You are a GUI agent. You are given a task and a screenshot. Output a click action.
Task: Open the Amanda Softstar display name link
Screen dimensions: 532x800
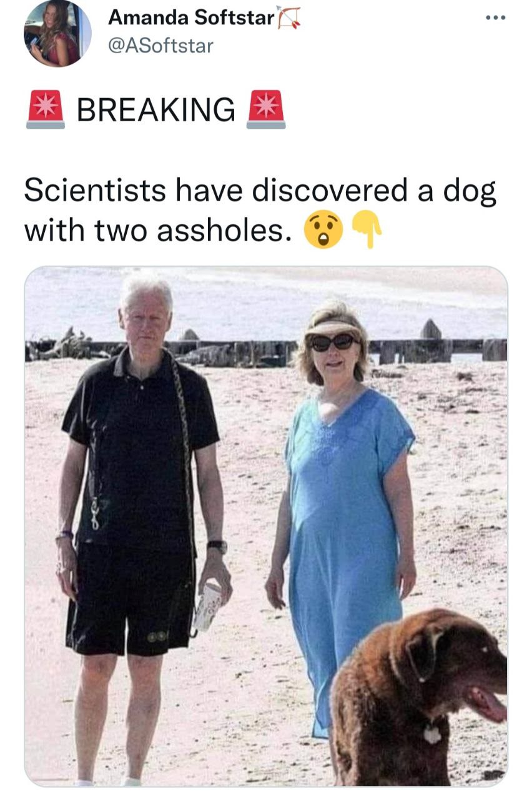coord(192,18)
